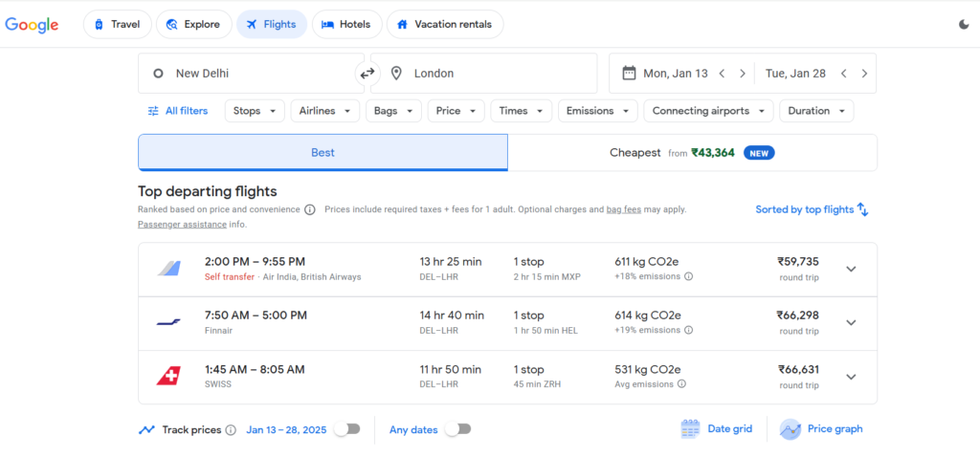Swap origin and destination arrows
The image size is (980, 457).
[367, 74]
